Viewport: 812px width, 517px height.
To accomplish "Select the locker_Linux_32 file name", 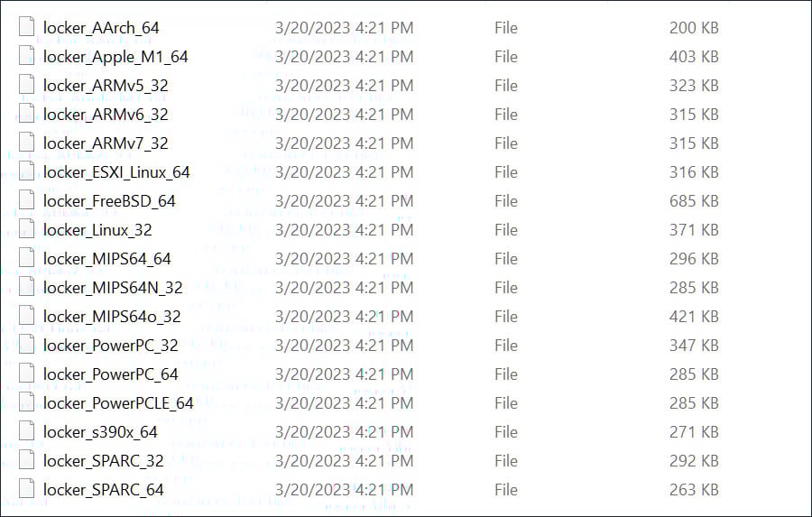I will click(x=97, y=230).
